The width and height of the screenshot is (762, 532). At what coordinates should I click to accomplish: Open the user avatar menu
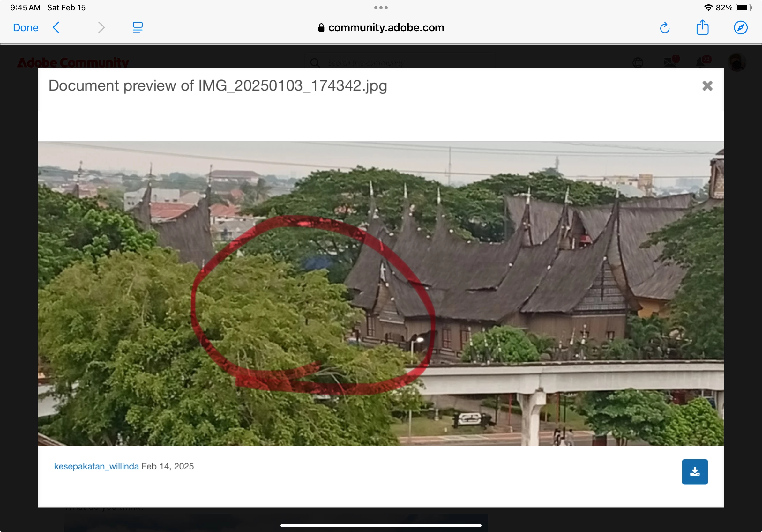736,63
